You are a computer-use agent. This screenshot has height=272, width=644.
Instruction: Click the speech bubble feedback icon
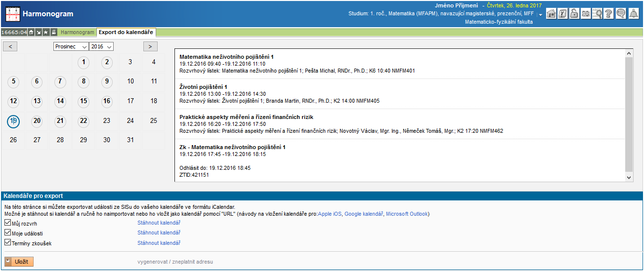(620, 14)
